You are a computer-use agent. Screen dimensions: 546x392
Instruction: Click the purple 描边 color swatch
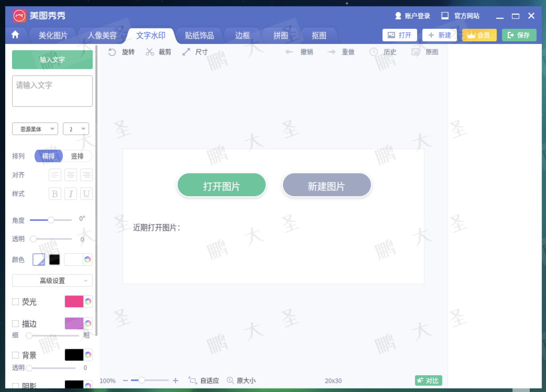[x=74, y=323]
